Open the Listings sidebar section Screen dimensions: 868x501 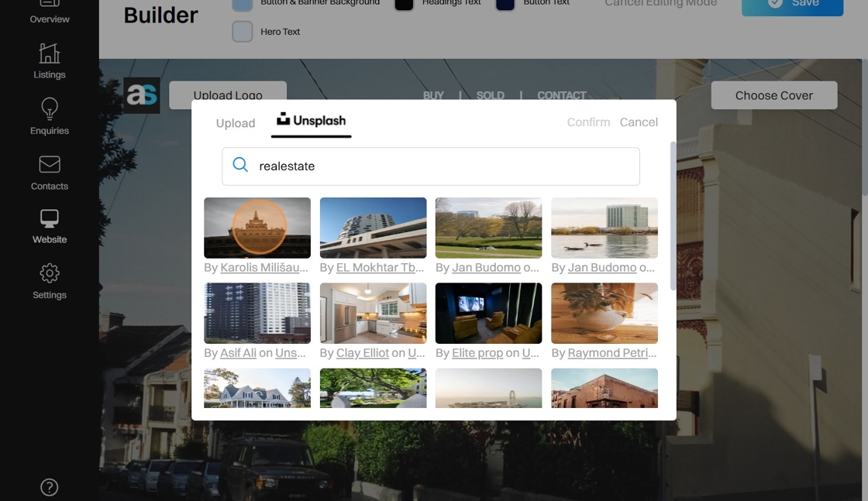[x=50, y=61]
